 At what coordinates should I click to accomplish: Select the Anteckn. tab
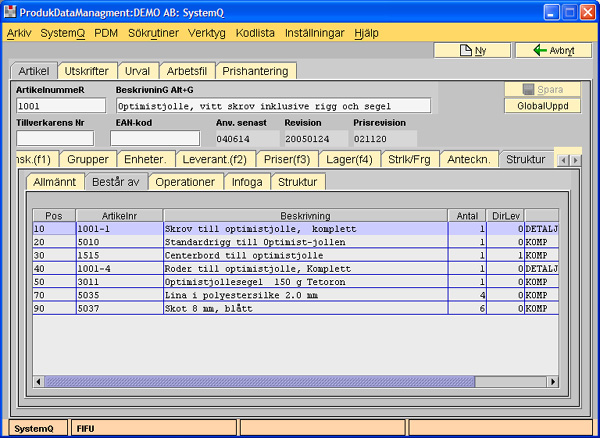(x=469, y=159)
